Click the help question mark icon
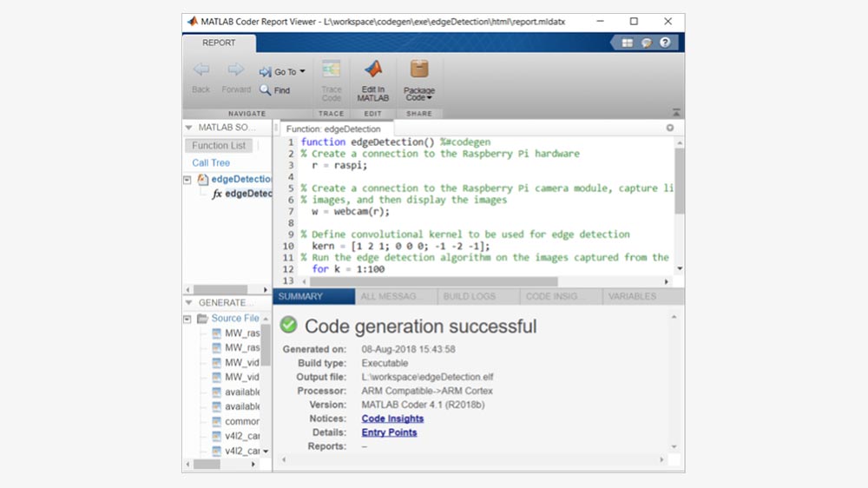The width and height of the screenshot is (868, 488). (665, 43)
